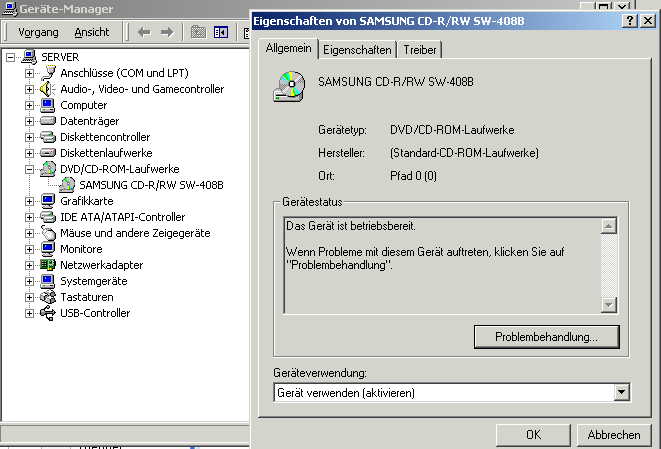Click the Gerätestatus scrollbar down arrow
The width and height of the screenshot is (661, 449).
tap(609, 304)
